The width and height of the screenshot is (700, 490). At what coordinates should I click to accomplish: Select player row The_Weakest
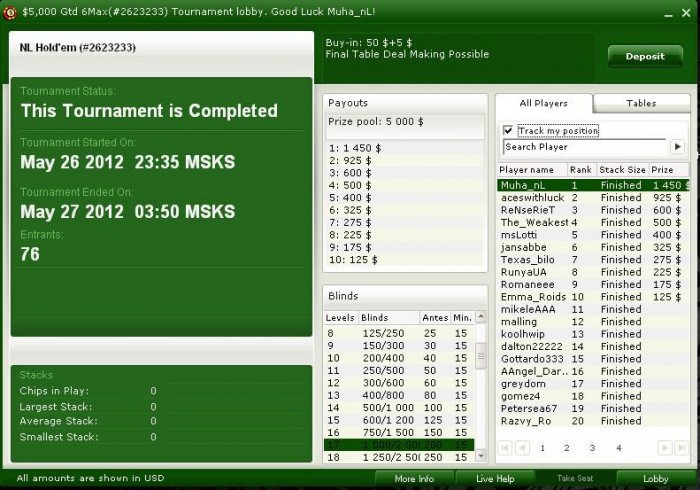click(x=593, y=222)
